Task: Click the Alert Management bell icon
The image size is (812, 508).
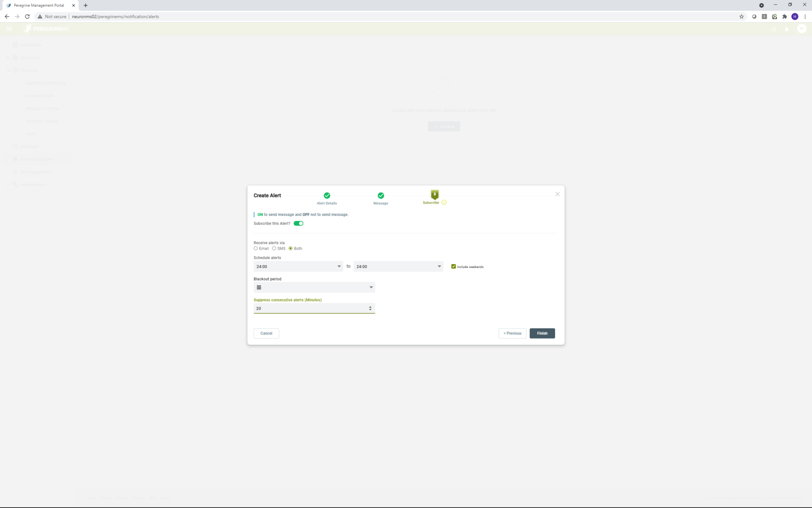Action: 15,159
